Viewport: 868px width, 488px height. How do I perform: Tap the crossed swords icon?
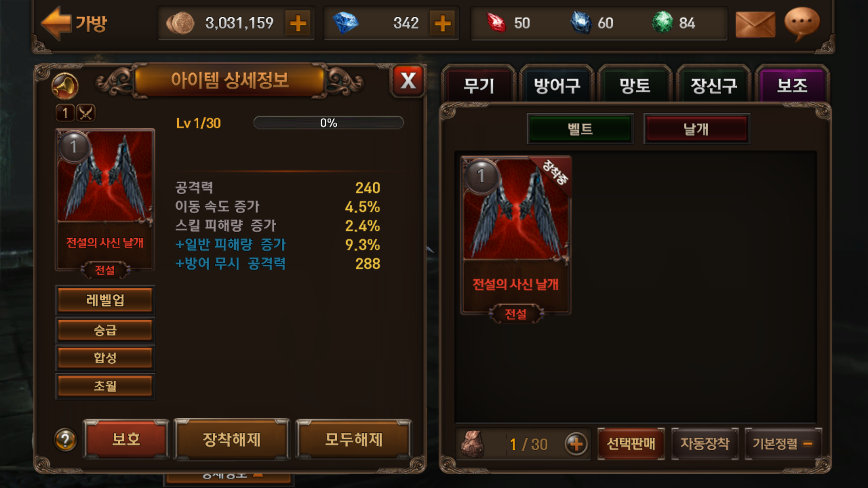click(85, 113)
